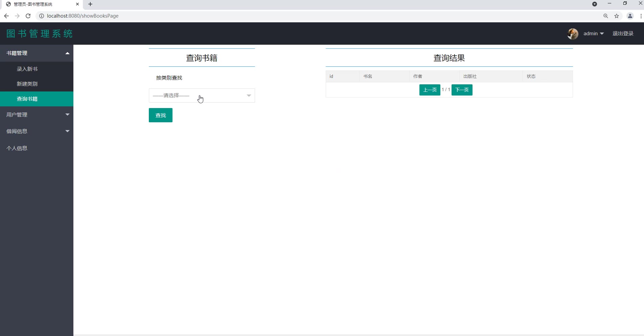Screen dimensions: 644x336
Task: Close the 管理员-图书管理系统 tab
Action: (x=77, y=4)
